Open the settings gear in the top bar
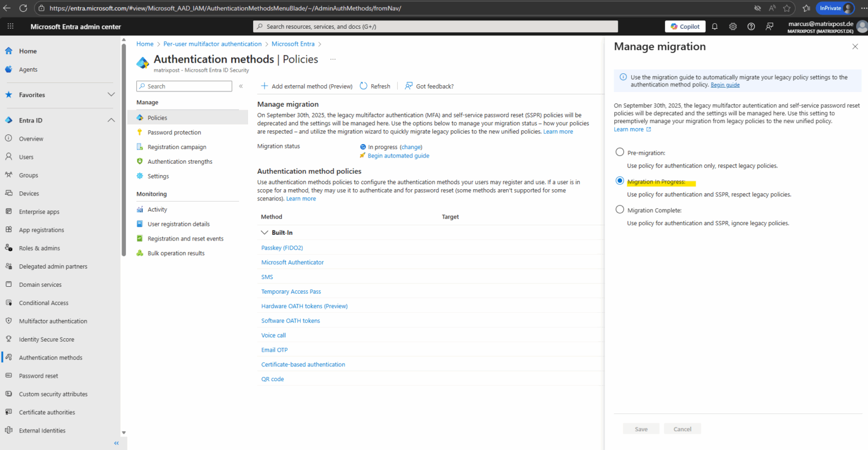868x450 pixels. [x=733, y=26]
